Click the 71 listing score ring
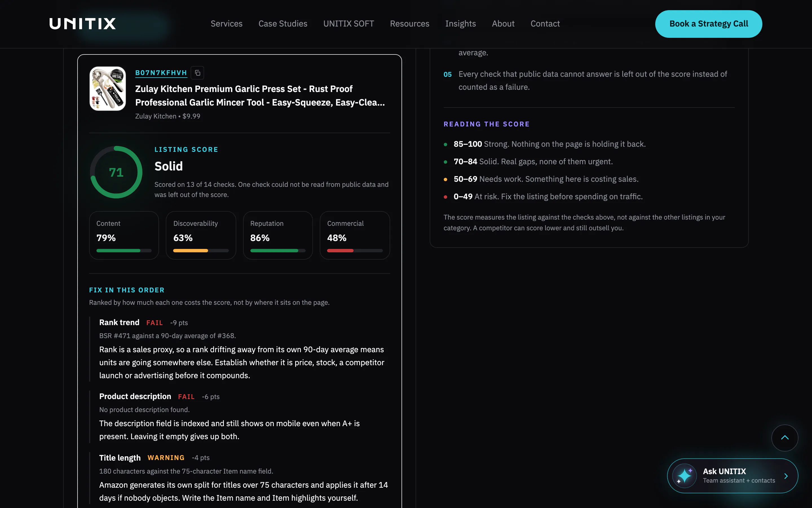The width and height of the screenshot is (812, 508). 116,172
